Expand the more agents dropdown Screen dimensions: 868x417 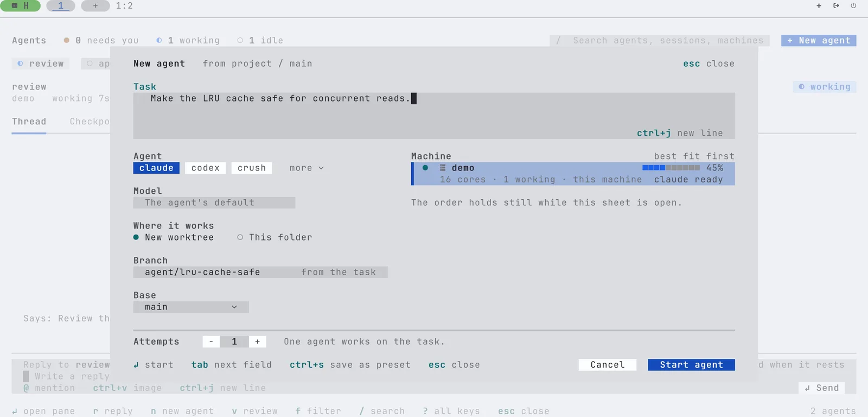click(307, 168)
